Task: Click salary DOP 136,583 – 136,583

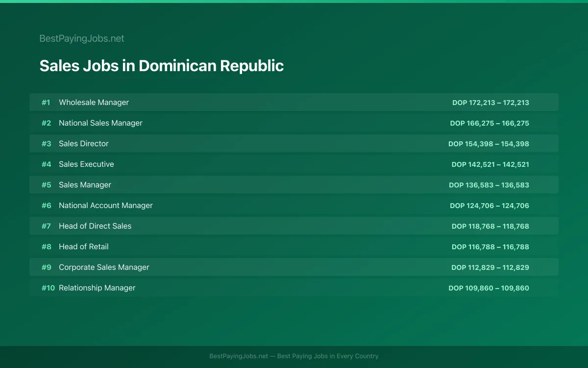Action: (489, 185)
